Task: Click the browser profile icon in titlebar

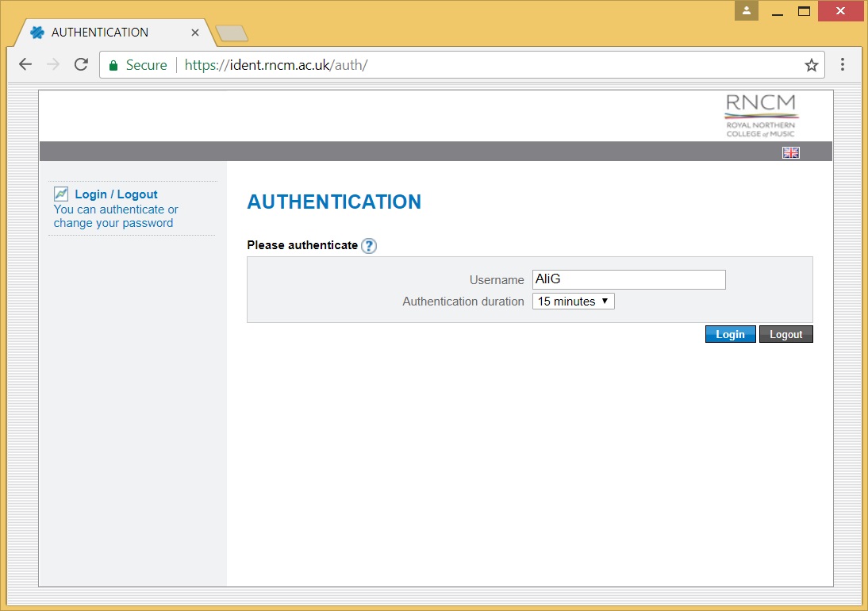Action: pos(746,11)
